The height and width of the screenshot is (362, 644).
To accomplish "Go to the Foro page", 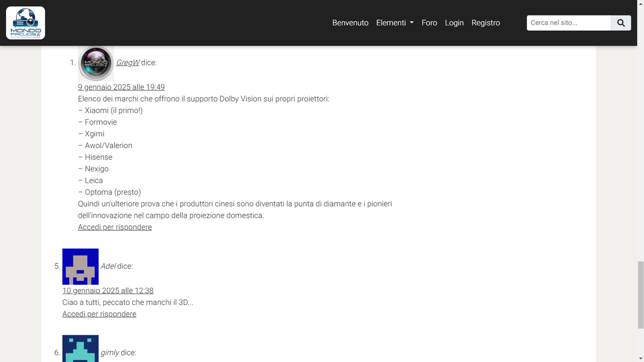I will point(429,23).
